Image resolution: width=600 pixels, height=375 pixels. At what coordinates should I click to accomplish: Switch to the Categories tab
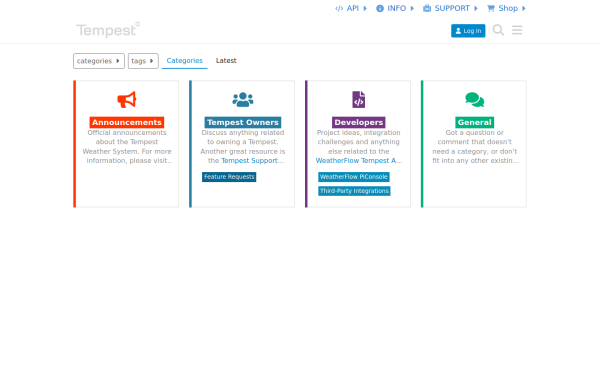point(184,61)
